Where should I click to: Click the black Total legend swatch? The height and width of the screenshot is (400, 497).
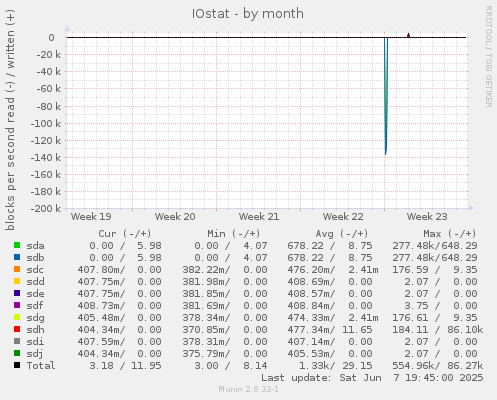tap(17, 365)
